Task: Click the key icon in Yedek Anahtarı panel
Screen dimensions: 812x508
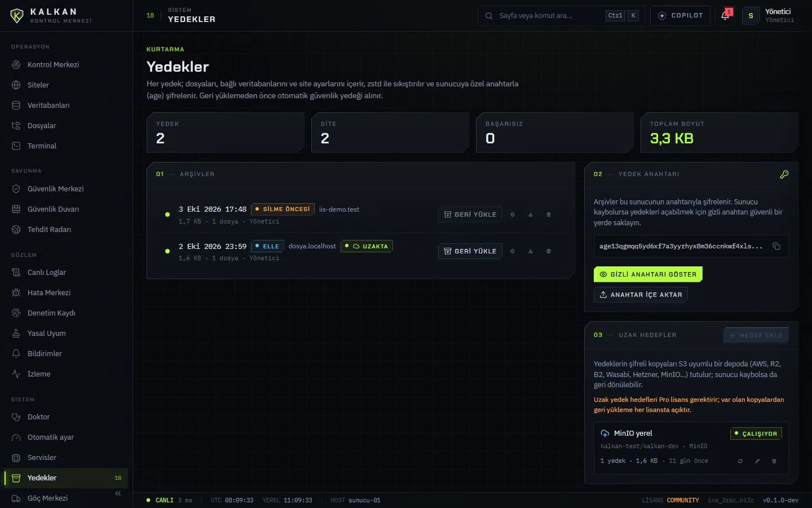Action: pos(784,174)
